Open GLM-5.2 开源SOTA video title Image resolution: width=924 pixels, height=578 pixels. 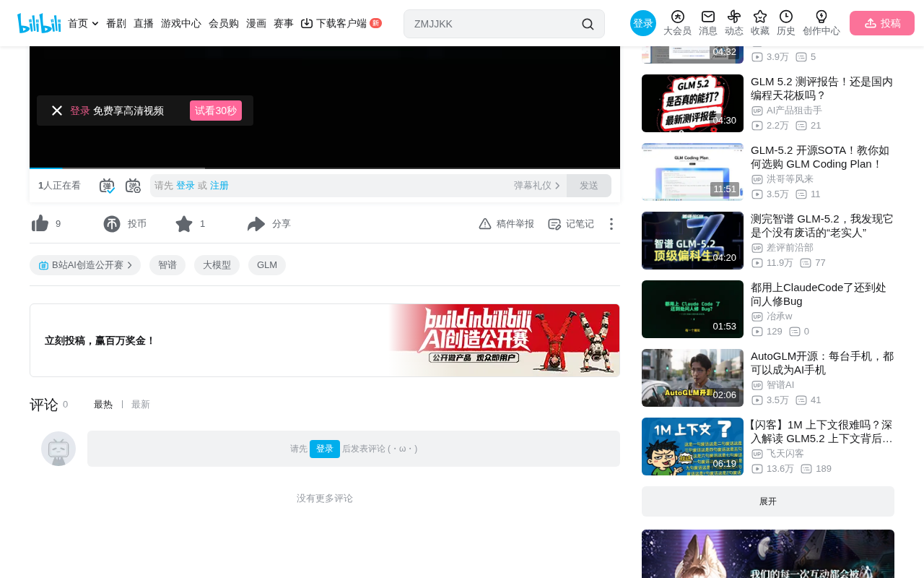pos(820,157)
